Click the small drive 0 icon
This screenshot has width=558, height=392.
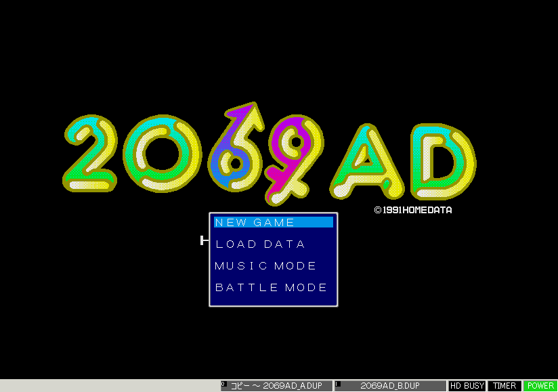click(x=224, y=384)
